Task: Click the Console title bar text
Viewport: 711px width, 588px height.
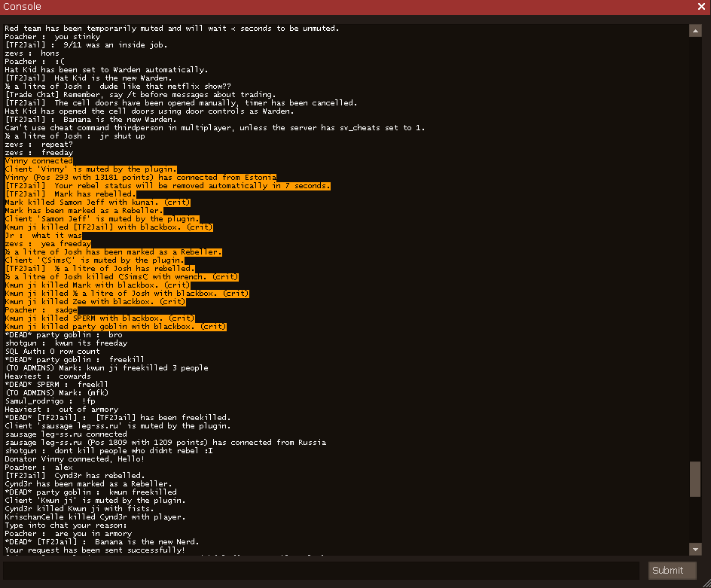Action: point(23,7)
